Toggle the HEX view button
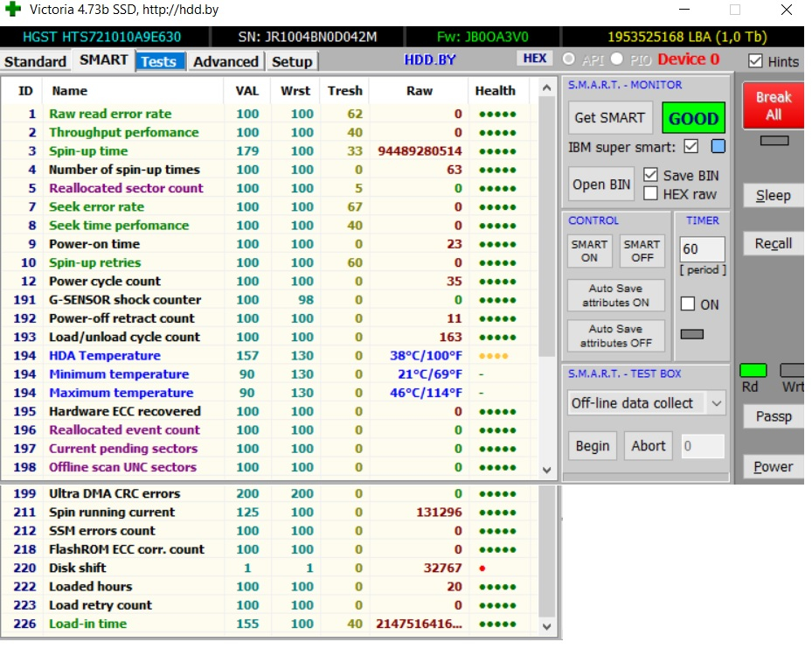Image resolution: width=812 pixels, height=649 pixels. click(534, 59)
